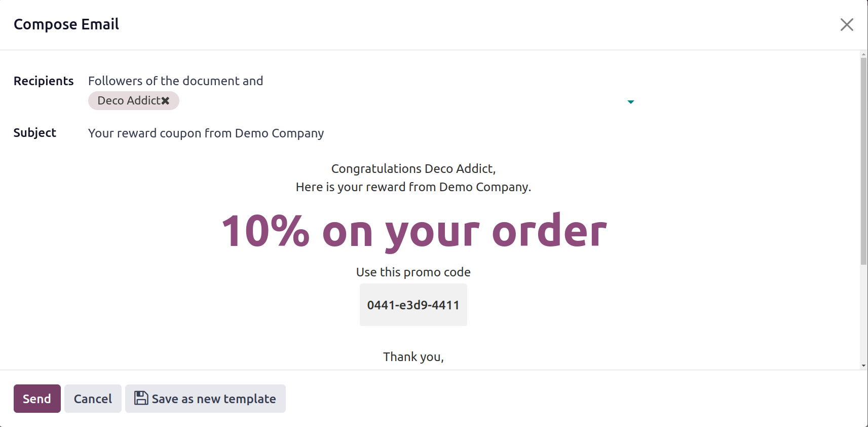The image size is (868, 427).
Task: Click the 10% on your order heading
Action: tap(414, 231)
